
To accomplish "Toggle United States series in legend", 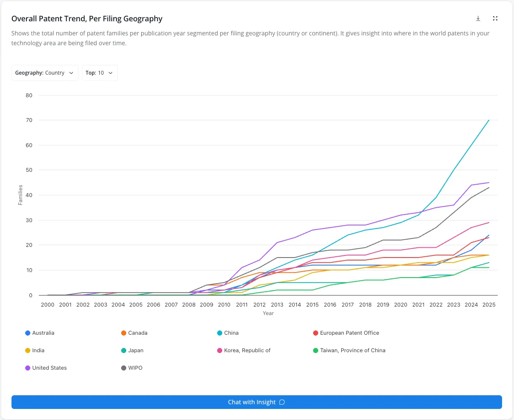I will click(x=46, y=368).
